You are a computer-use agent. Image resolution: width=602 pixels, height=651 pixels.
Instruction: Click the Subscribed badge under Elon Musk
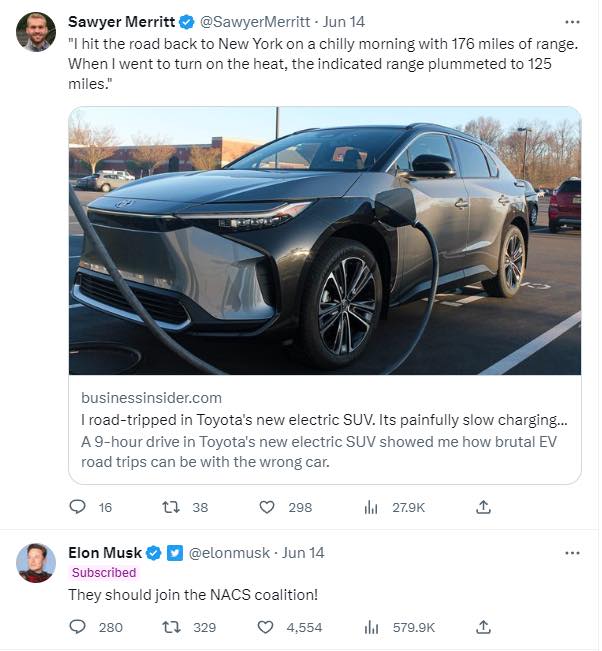coord(104,573)
